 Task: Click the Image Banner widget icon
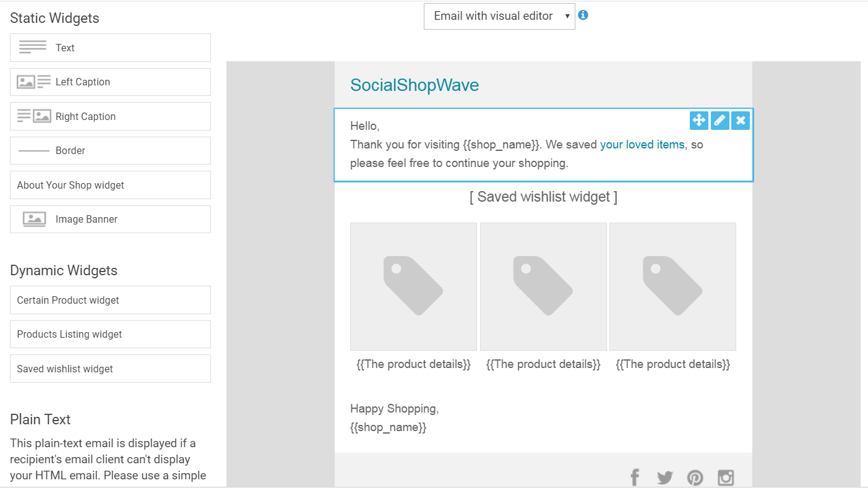pos(34,219)
